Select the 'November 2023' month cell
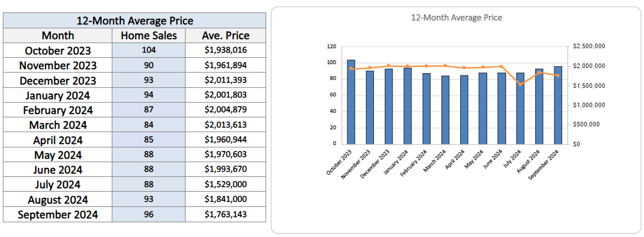644x237 pixels. (x=58, y=65)
